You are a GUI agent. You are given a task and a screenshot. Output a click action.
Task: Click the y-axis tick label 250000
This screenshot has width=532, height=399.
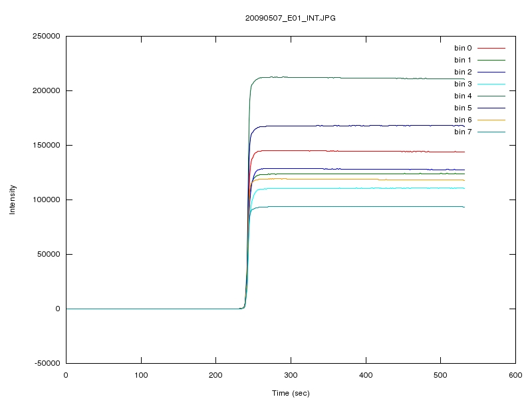46,37
